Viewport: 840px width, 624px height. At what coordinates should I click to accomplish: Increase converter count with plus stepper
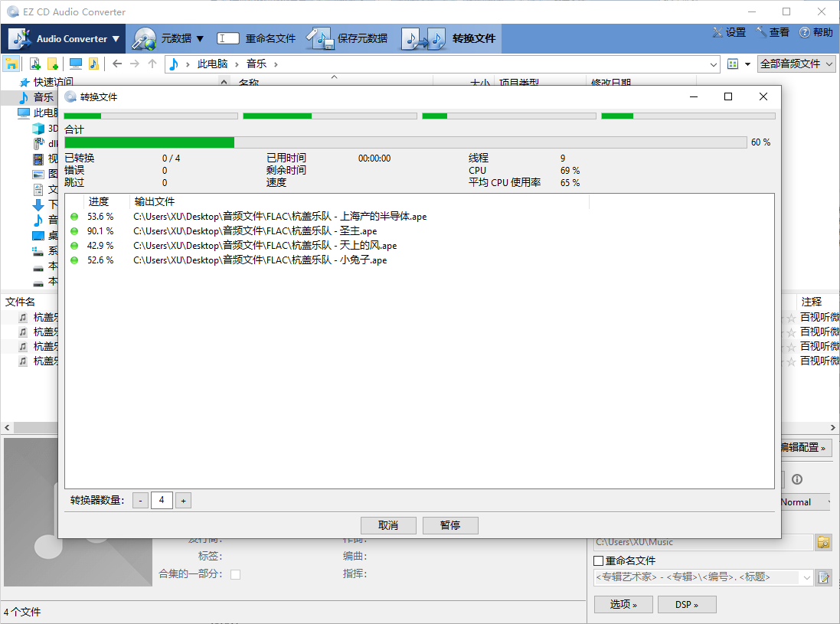183,500
